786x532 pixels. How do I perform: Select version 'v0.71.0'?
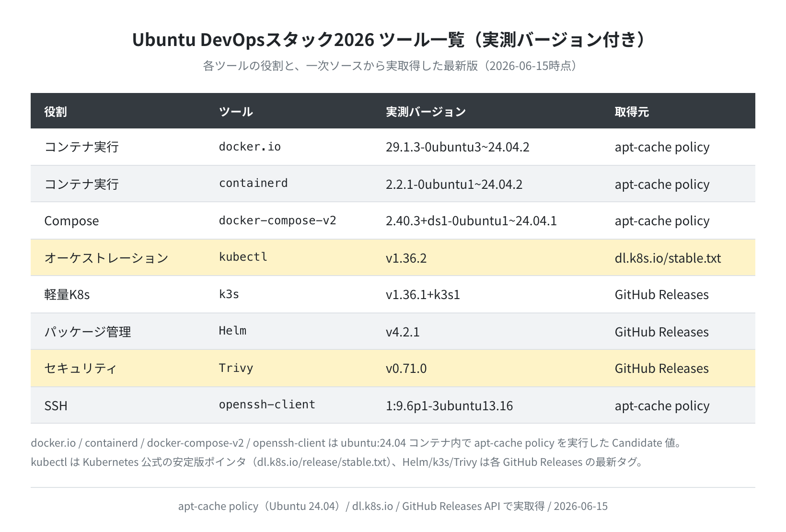(x=406, y=368)
